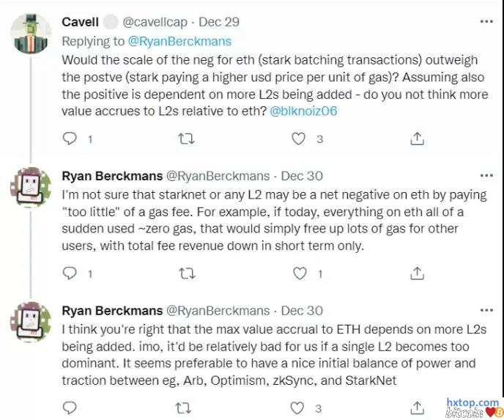This screenshot has width=504, height=420.
Task: Open more options on Cavell's tweet
Action: click(486, 22)
